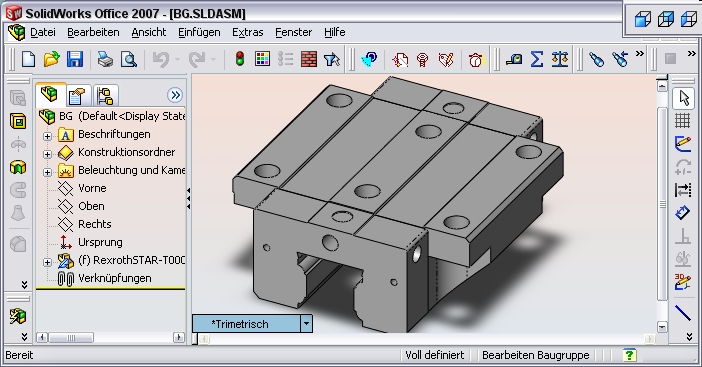Expand the Konstruktionsordner tree node
The image size is (702, 367).
point(47,154)
